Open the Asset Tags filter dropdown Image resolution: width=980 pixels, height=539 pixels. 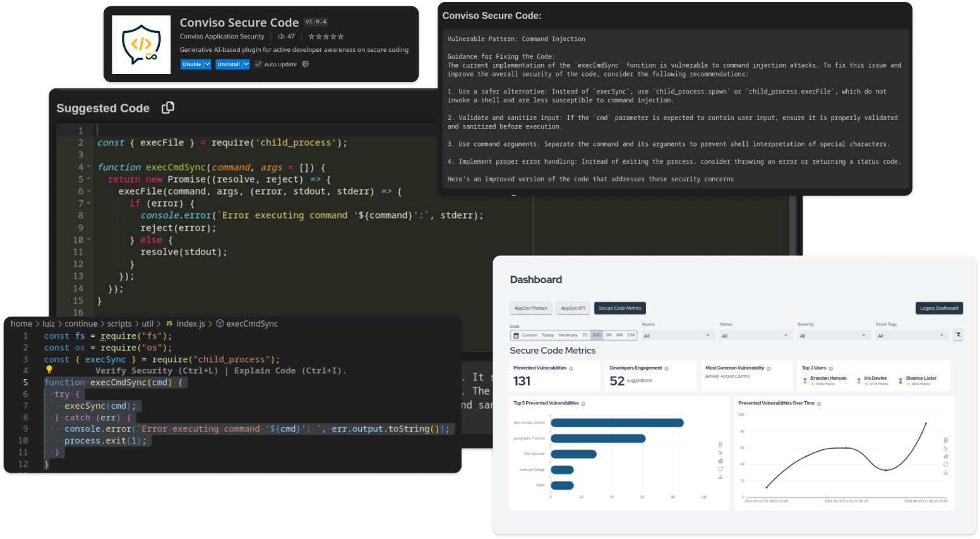(x=912, y=336)
